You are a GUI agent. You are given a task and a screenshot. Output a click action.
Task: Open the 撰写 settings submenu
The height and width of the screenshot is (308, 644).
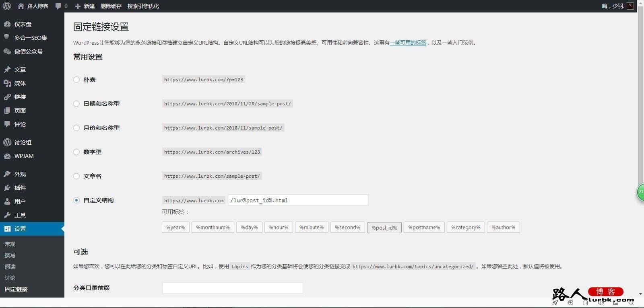tap(10, 255)
